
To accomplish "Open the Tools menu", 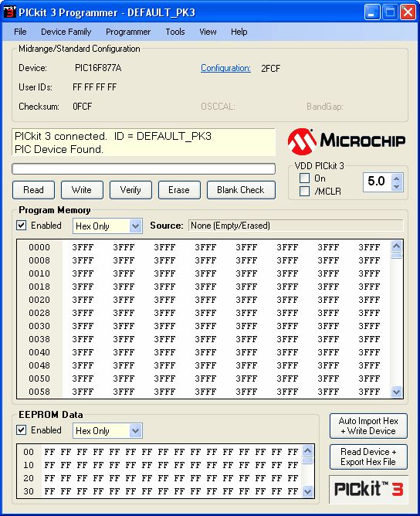I will click(175, 32).
